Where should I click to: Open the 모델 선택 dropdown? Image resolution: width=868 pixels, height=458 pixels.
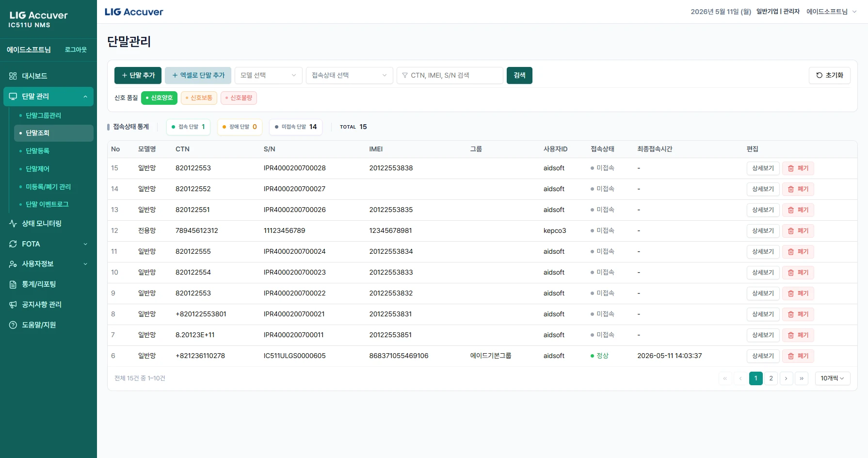coord(269,75)
